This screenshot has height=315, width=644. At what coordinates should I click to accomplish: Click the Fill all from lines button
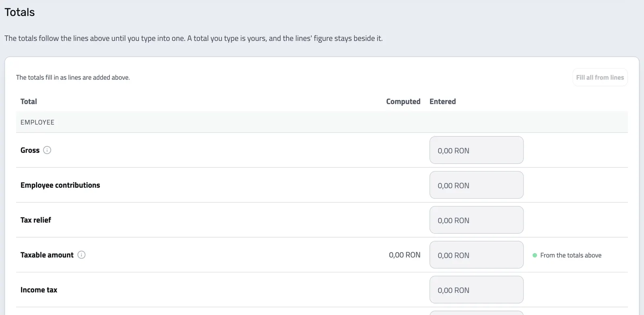600,77
